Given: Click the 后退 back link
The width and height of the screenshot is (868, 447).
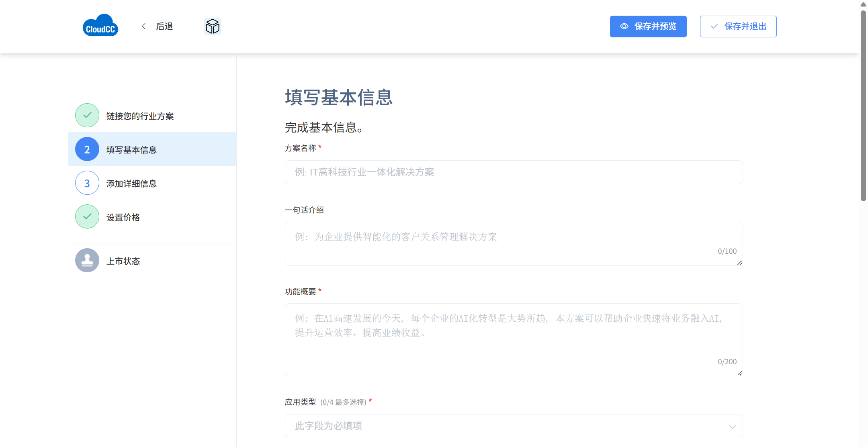Looking at the screenshot, I should 164,27.
